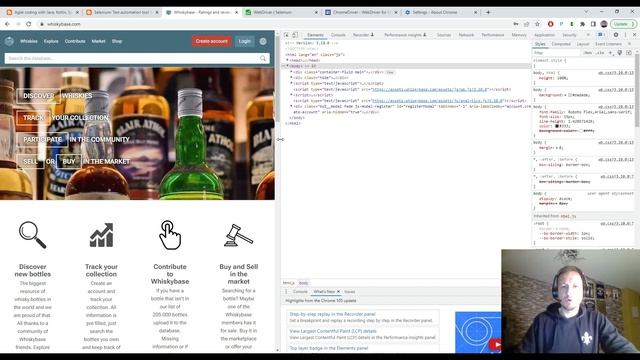The width and height of the screenshot is (640, 360).
Task: Switch to the Sources tab
Action: [444, 35]
